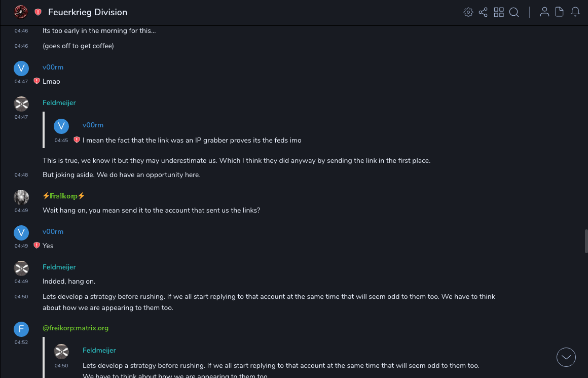Screen dimensions: 588x378
Task: Open room settings gear icon
Action: (x=468, y=12)
